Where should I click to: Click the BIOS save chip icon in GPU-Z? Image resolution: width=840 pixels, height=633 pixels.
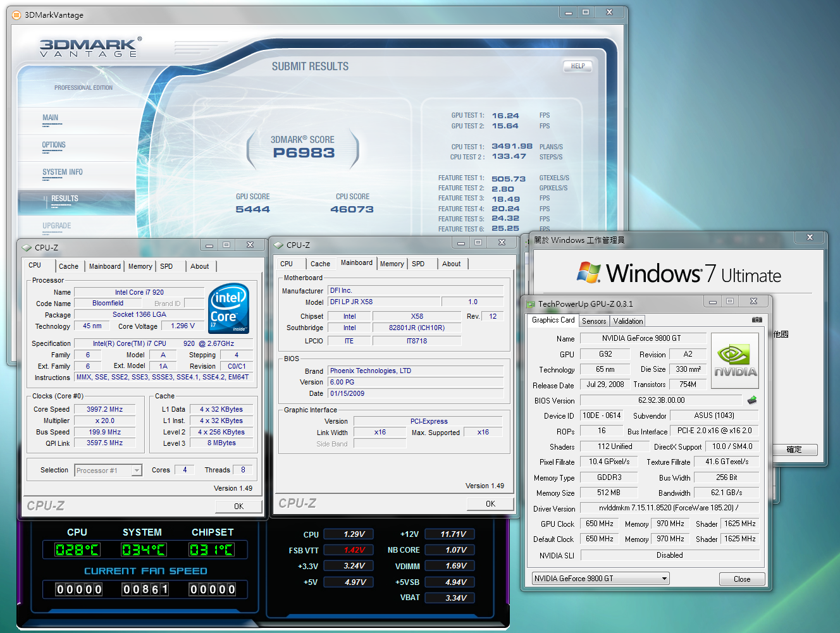752,400
